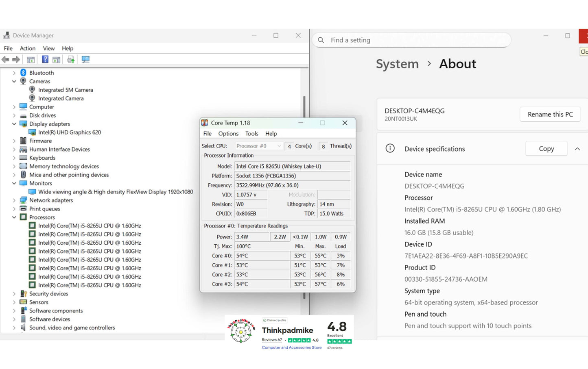Click the back arrow in Device Manager toolbar

[x=5, y=60]
